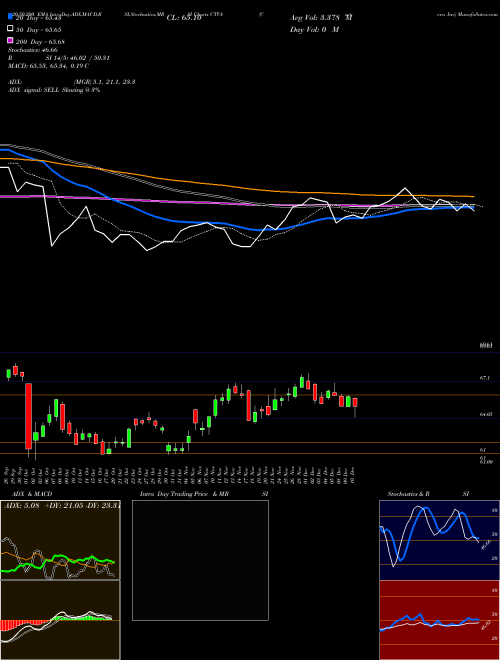Screen dimensions: 500x660
Task: Open the red RSI panel
Action: 439,620
